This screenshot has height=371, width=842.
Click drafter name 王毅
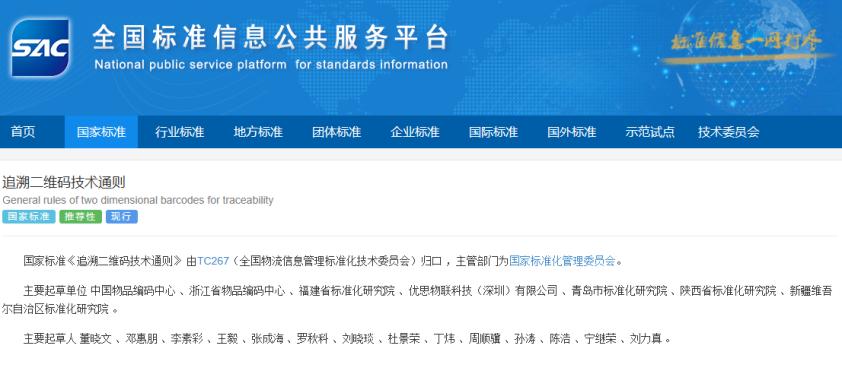pos(227,339)
